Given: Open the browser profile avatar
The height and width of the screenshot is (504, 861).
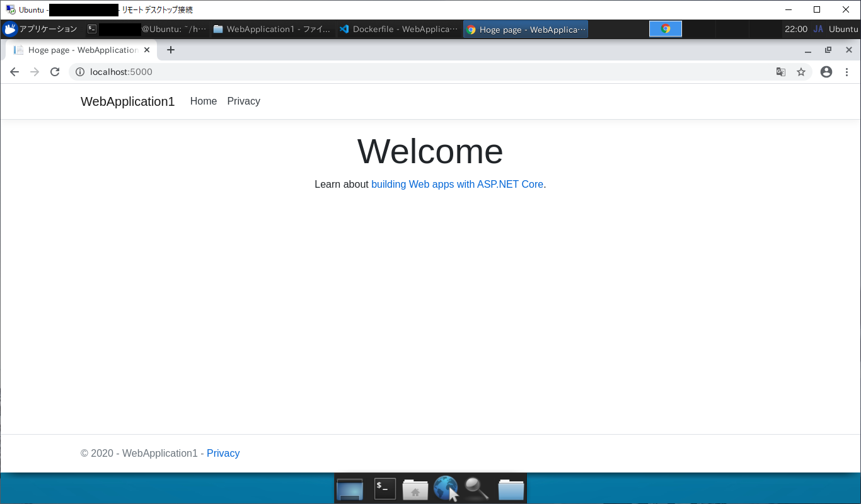Looking at the screenshot, I should (x=826, y=72).
